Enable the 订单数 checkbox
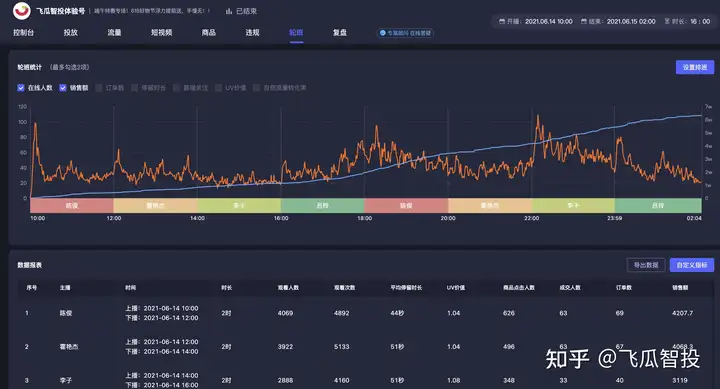 [x=99, y=88]
